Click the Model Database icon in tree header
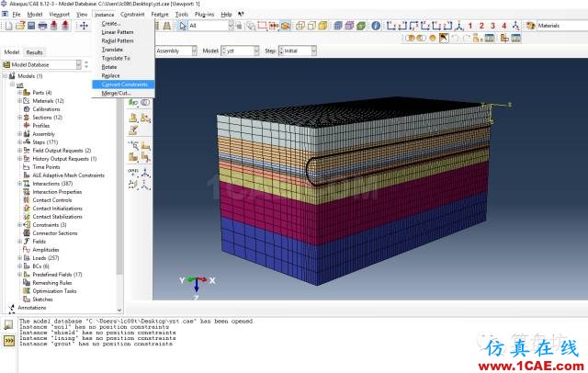The height and width of the screenshot is (373, 588). coord(6,65)
